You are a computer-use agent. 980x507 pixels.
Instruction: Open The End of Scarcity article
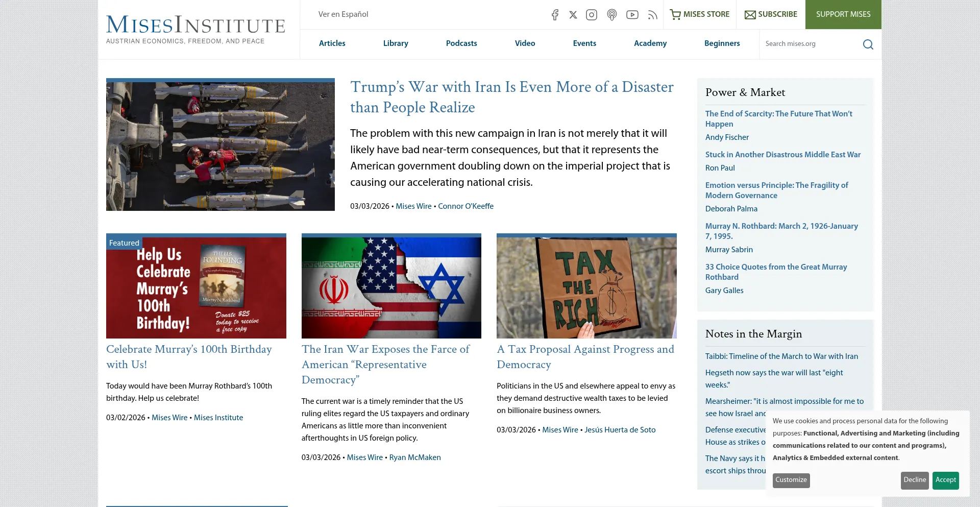tap(779, 119)
